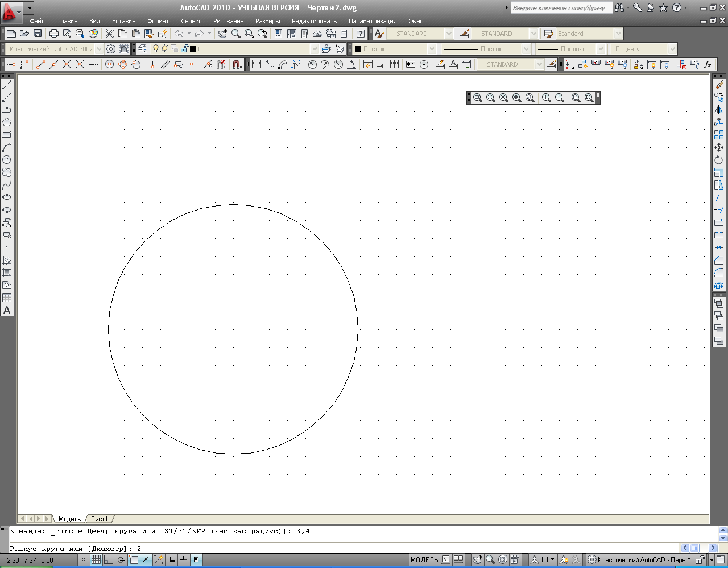
Task: Open the fx Parameters Manager
Action: (708, 64)
